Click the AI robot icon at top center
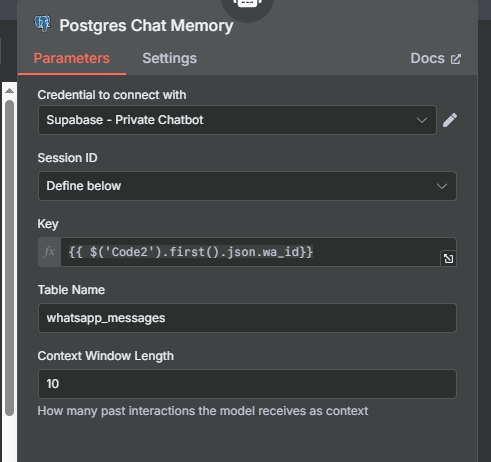Image resolution: width=491 pixels, height=462 pixels. (247, 5)
